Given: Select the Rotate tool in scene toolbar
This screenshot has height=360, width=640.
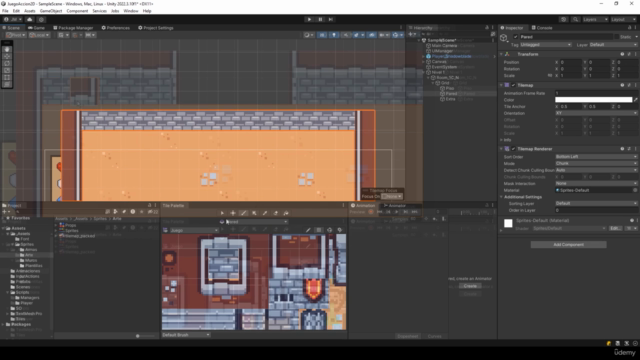Looking at the screenshot, I should tap(7, 63).
